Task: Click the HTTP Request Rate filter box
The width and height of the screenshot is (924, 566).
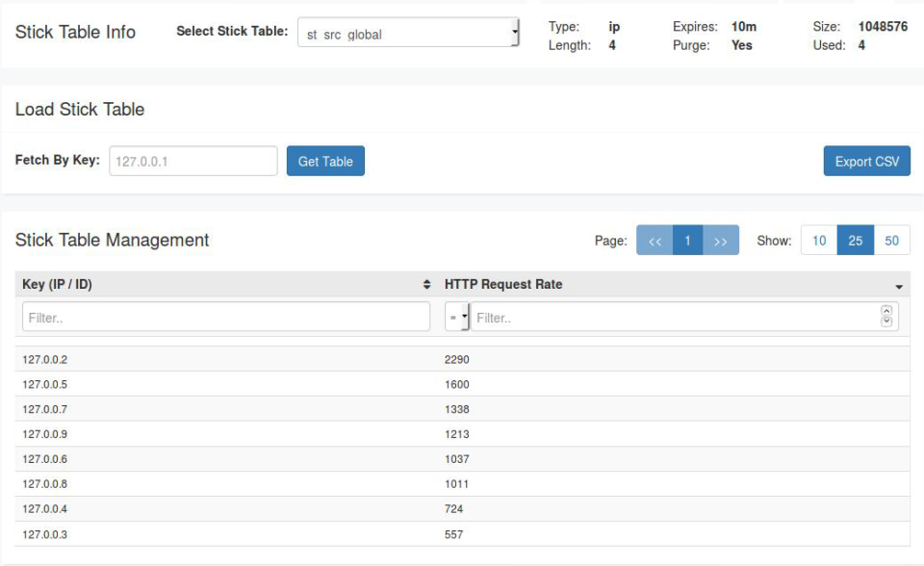Action: [x=664, y=315]
